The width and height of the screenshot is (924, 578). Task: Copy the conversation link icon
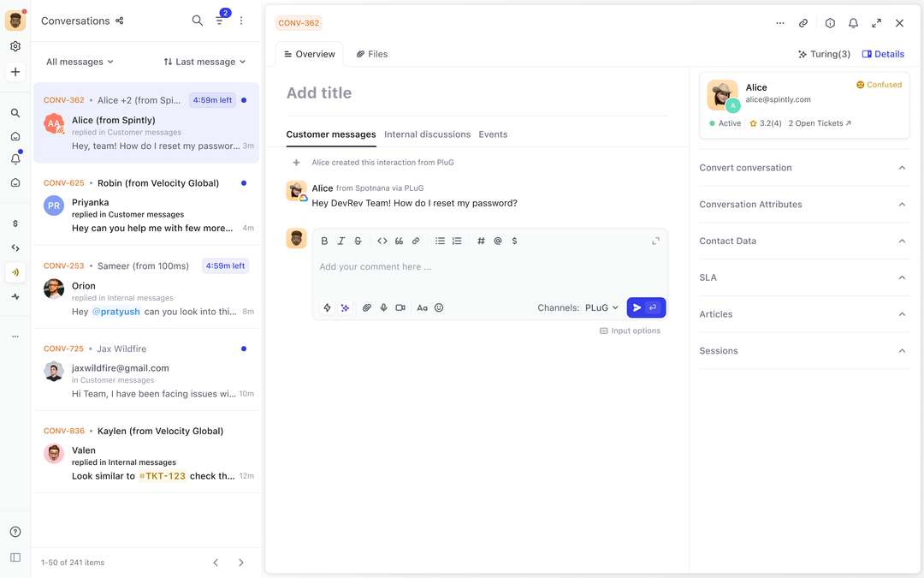803,23
